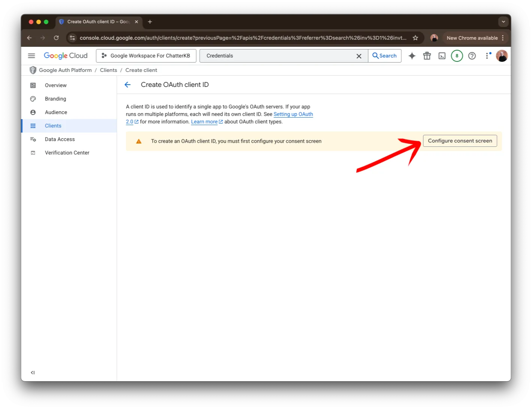Click the Audience person icon
Screen dimensions: 532x409
[33, 112]
